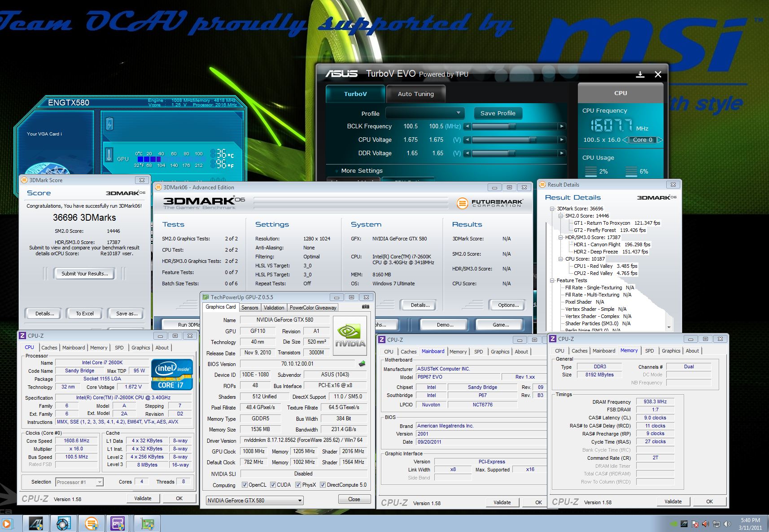
Task: Click BCLK Frequency slider handle
Action: pos(512,126)
